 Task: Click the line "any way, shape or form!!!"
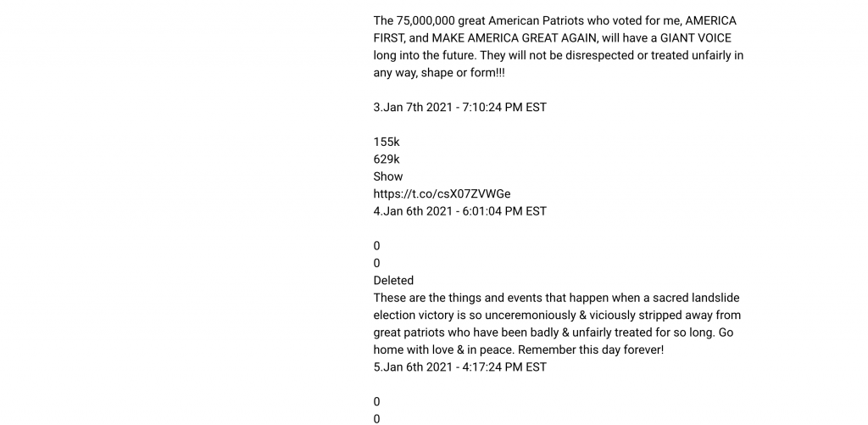(439, 73)
